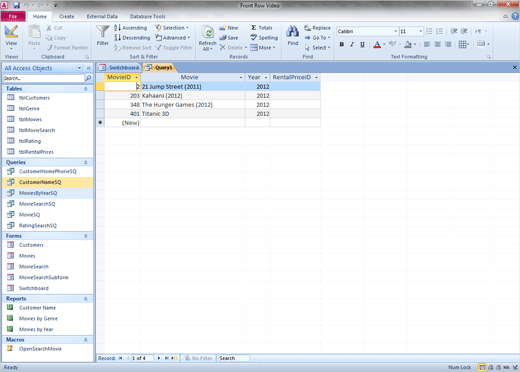The height and width of the screenshot is (372, 520).
Task: Go to last record arrow
Action: [x=166, y=358]
